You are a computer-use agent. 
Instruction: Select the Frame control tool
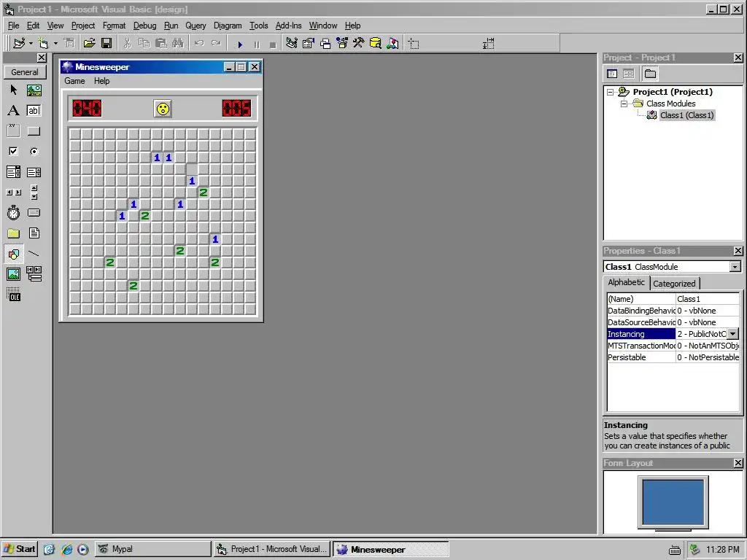tap(13, 131)
